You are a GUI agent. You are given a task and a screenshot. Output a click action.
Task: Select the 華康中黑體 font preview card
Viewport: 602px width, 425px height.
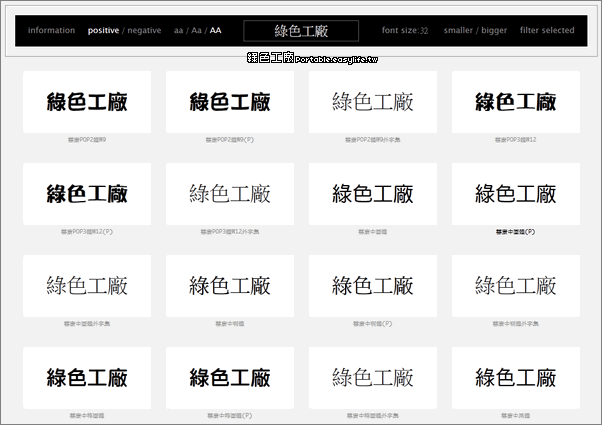tap(516, 378)
